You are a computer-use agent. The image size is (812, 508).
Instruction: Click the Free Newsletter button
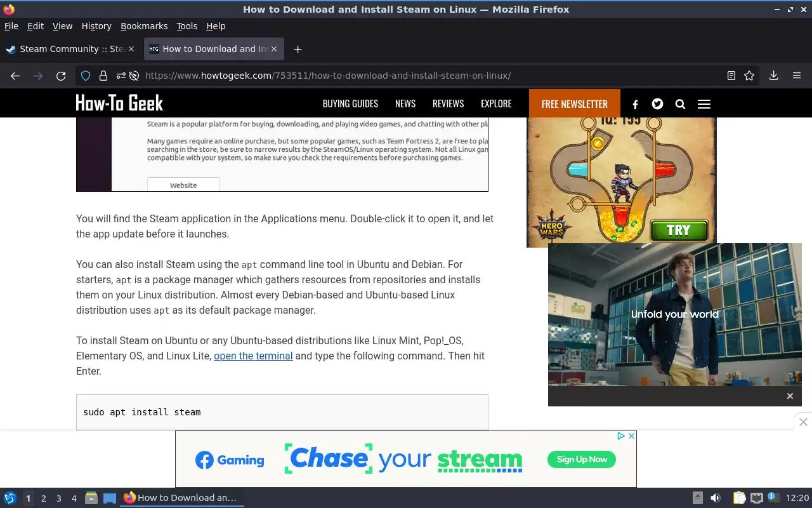575,104
